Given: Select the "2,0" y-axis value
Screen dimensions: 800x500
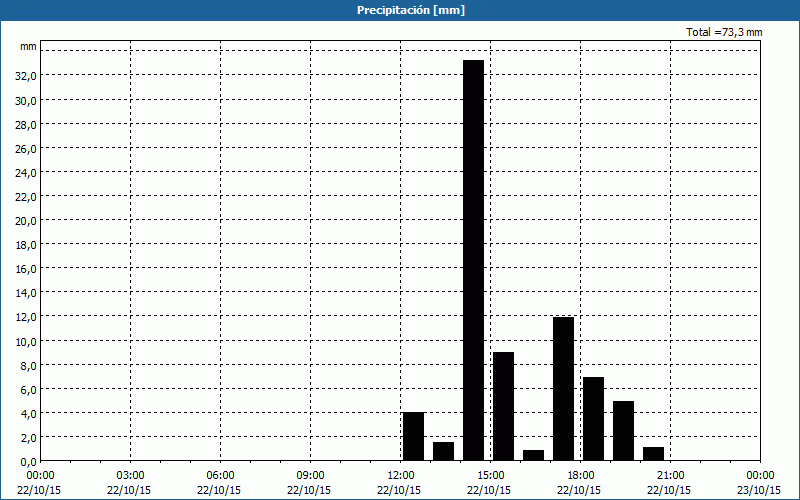Looking at the screenshot, I should 28,437.
